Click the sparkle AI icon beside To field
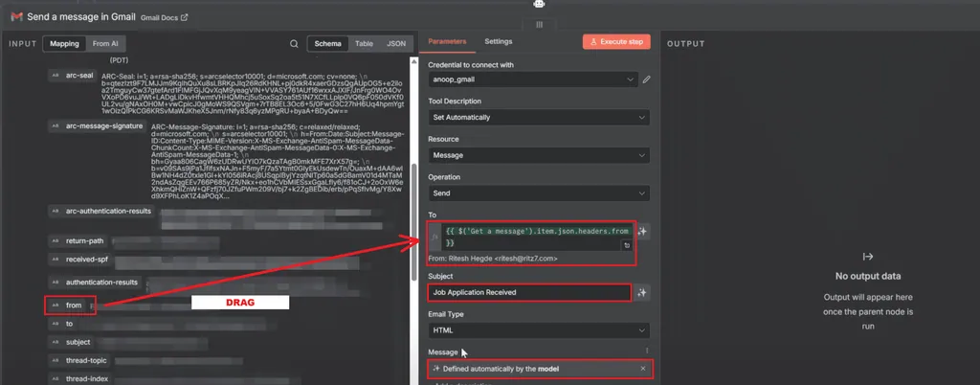Viewport: 980px width, 385px height. tap(642, 231)
